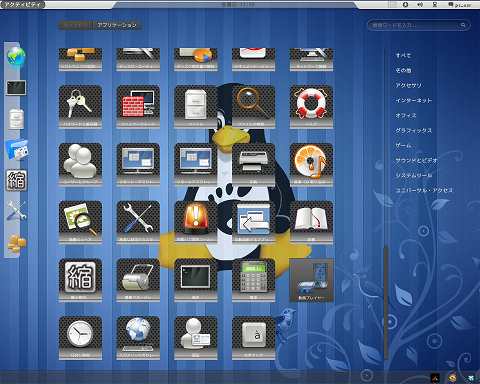
Task: Open the terminal application in the grid
Action: [x=196, y=280]
